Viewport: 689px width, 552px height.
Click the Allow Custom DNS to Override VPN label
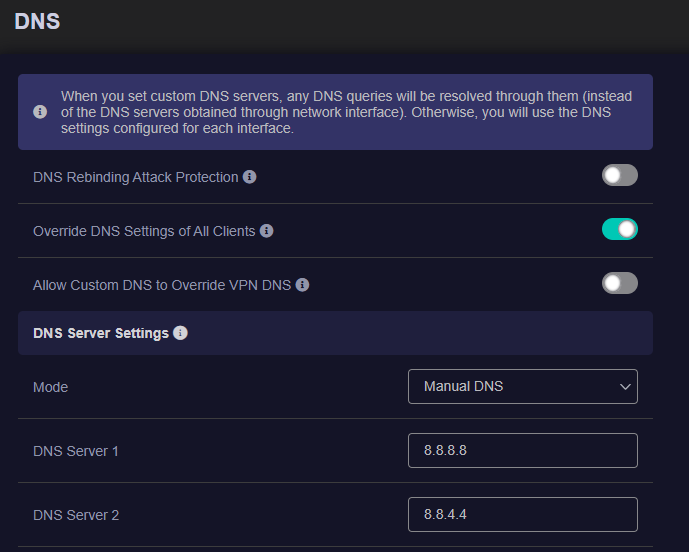point(162,285)
